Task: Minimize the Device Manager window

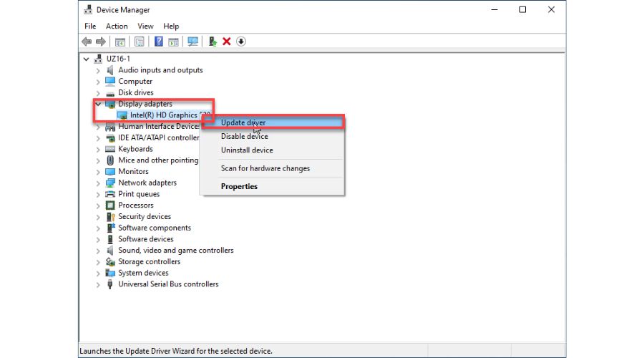Action: (494, 9)
